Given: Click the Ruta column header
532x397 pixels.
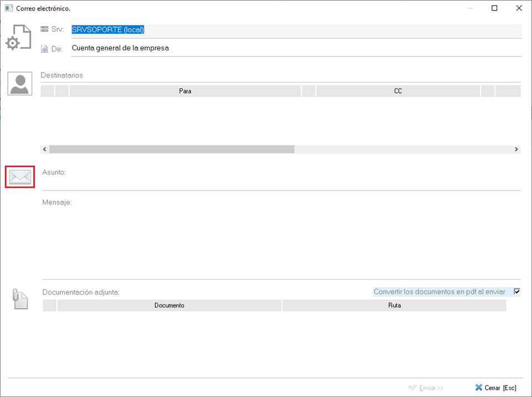Looking at the screenshot, I should coord(394,306).
